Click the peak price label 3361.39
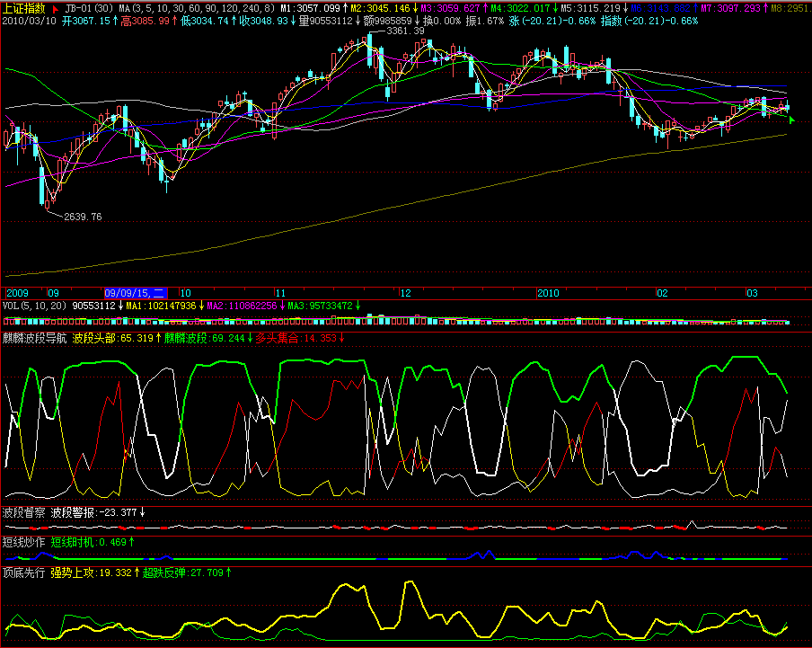Screen dimensions: 812x648 (405, 31)
